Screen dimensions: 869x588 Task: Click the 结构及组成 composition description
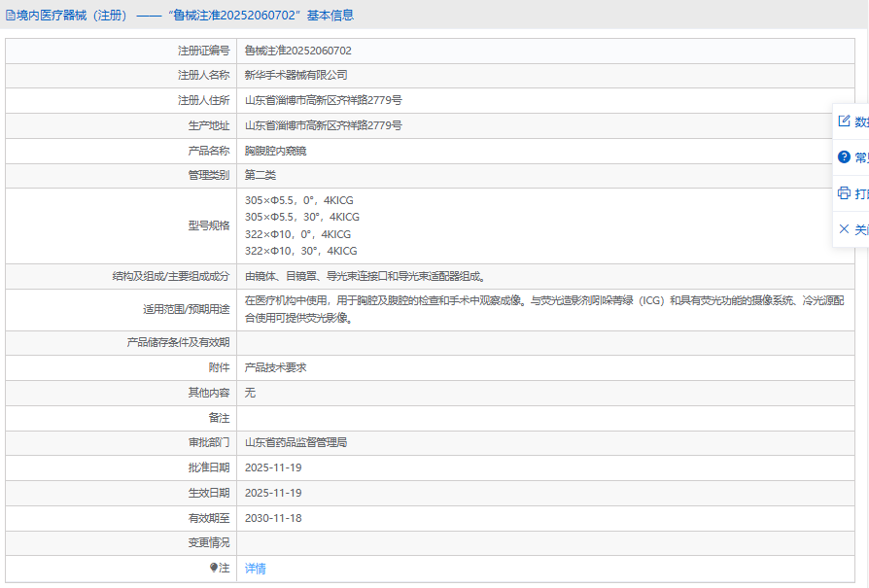tap(365, 276)
